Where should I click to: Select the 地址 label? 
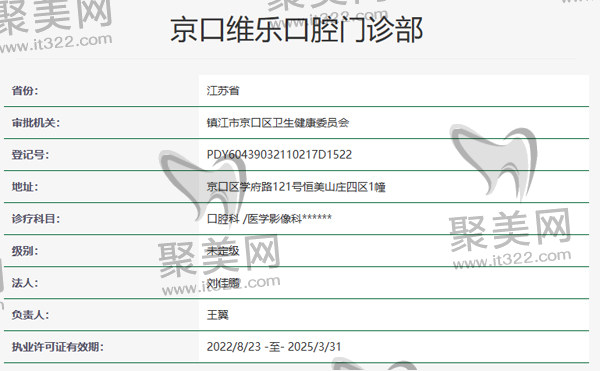pyautogui.click(x=25, y=187)
